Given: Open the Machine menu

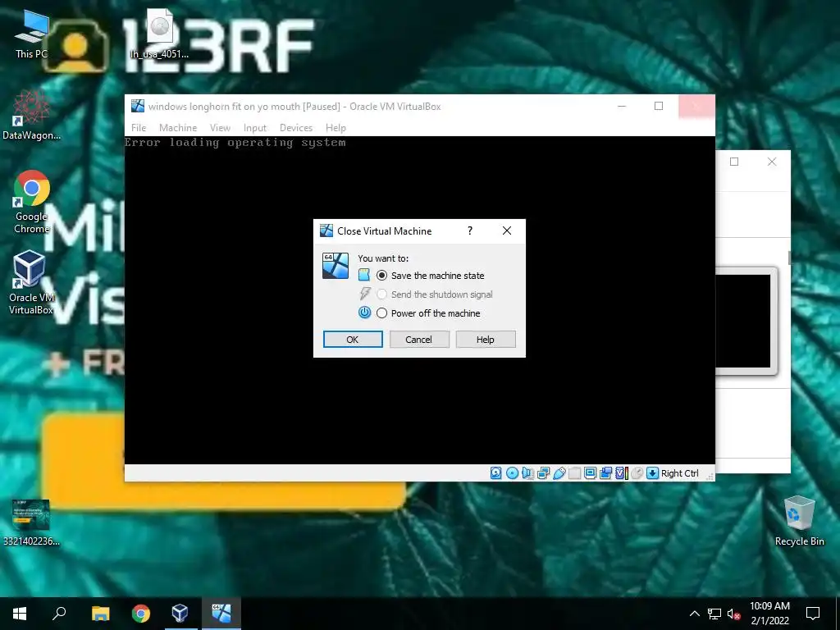Looking at the screenshot, I should [178, 127].
